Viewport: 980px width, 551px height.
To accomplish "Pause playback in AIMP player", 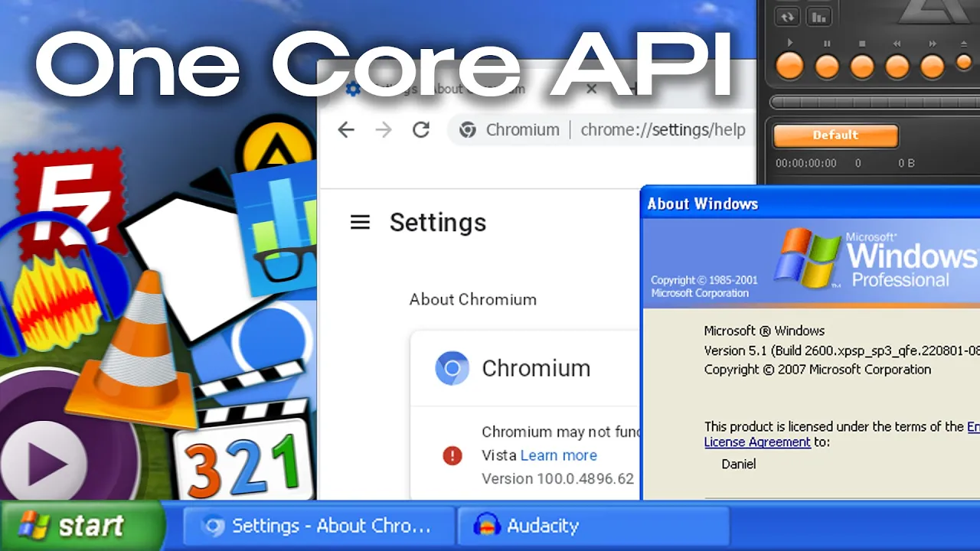I will point(827,66).
